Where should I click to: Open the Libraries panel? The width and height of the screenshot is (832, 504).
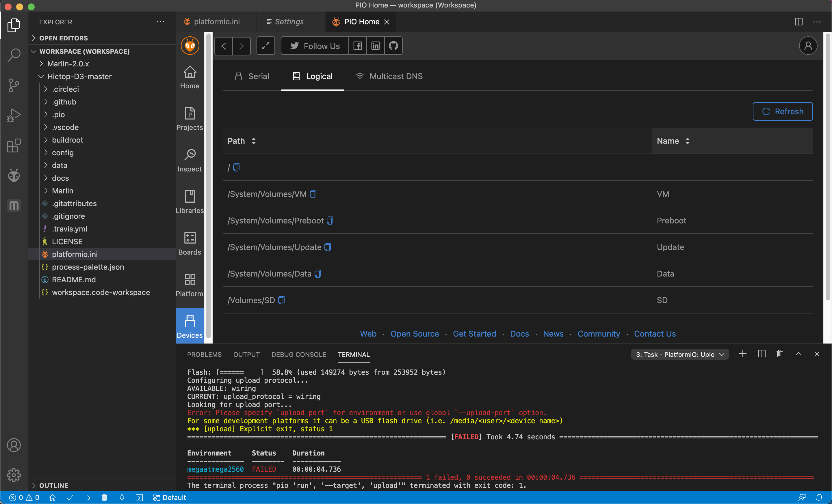190,201
